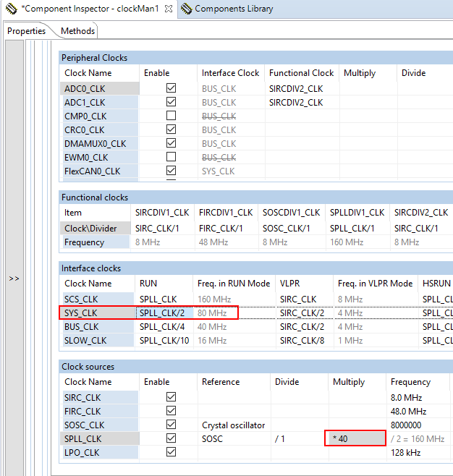The height and width of the screenshot is (476, 453).
Task: Disable the FIRC_CLK clock source checkbox
Action: click(171, 411)
